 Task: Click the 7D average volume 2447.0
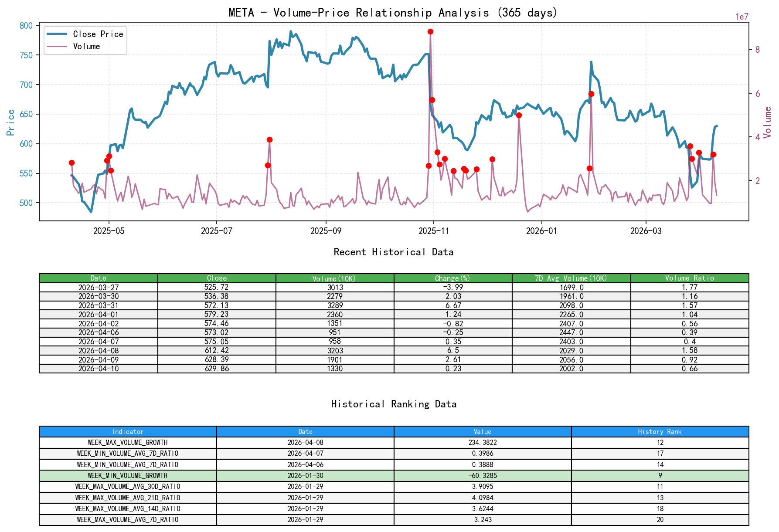(571, 332)
